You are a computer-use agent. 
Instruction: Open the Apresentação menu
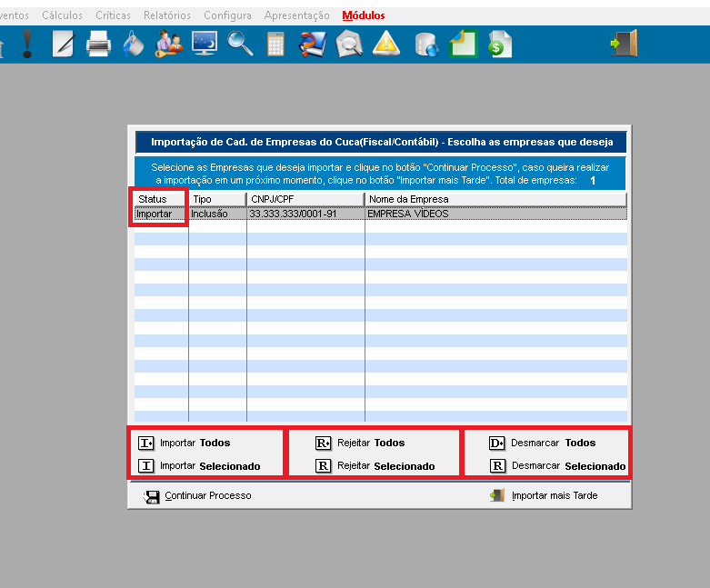point(296,15)
